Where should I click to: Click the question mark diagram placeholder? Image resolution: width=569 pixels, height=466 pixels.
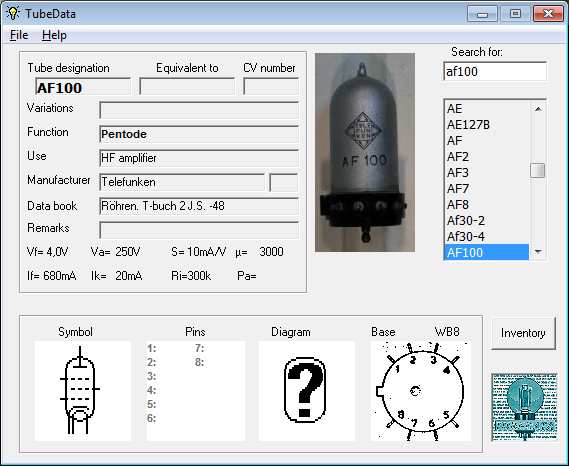pos(306,391)
